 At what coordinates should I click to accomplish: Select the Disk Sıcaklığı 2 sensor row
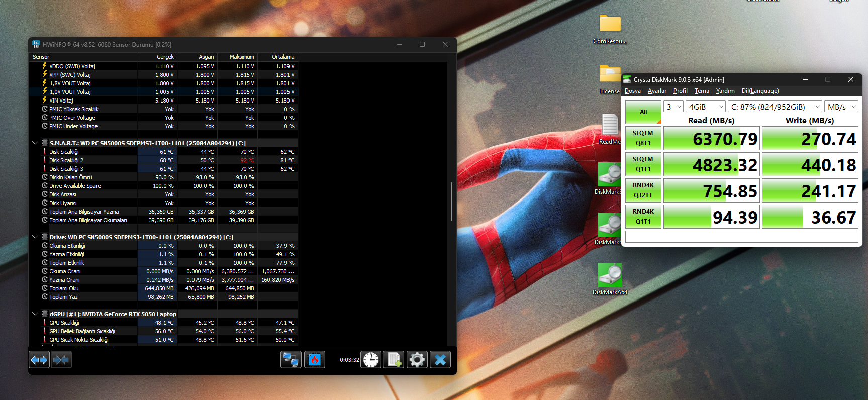click(x=163, y=160)
